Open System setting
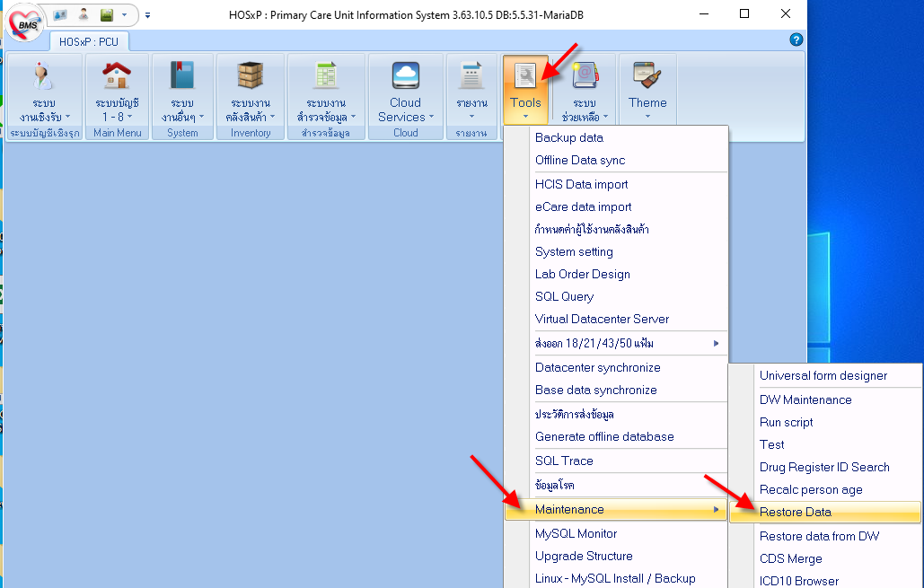Image resolution: width=924 pixels, height=588 pixels. pos(616,251)
